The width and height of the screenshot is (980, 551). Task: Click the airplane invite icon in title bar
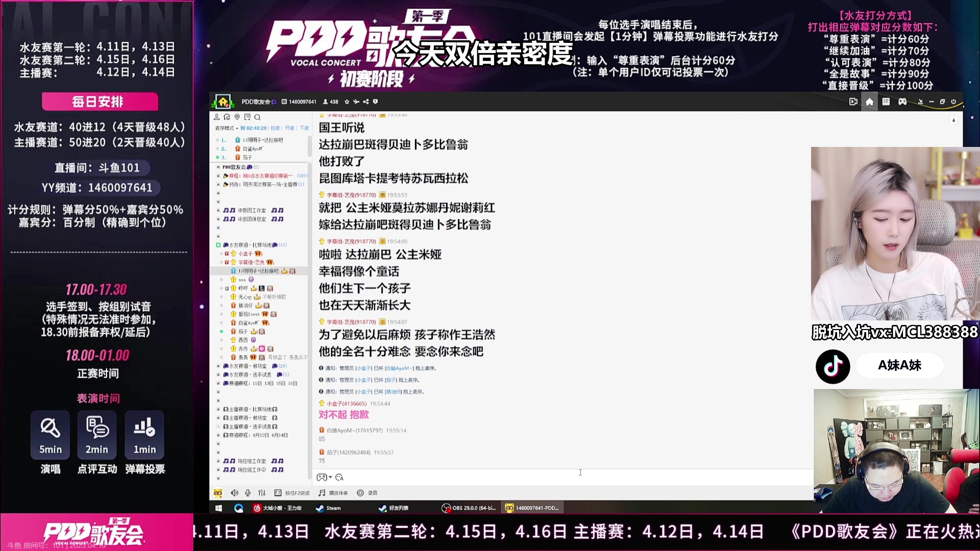(x=356, y=102)
